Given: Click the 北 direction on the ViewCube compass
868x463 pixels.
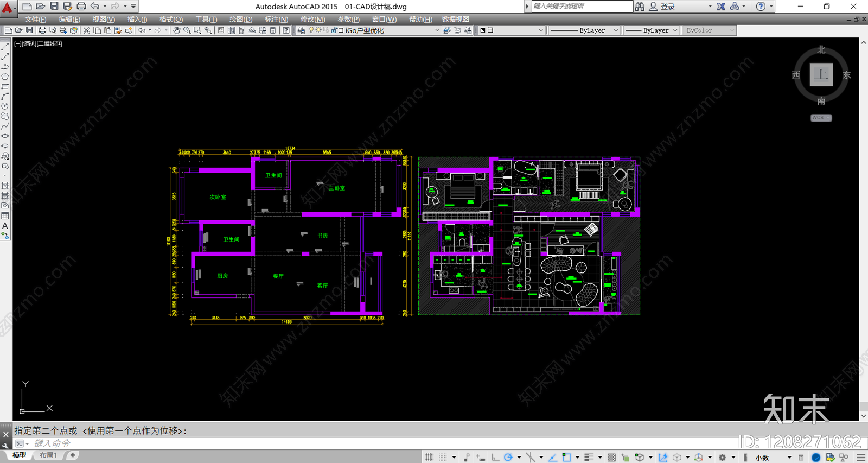Looking at the screenshot, I should pos(821,50).
